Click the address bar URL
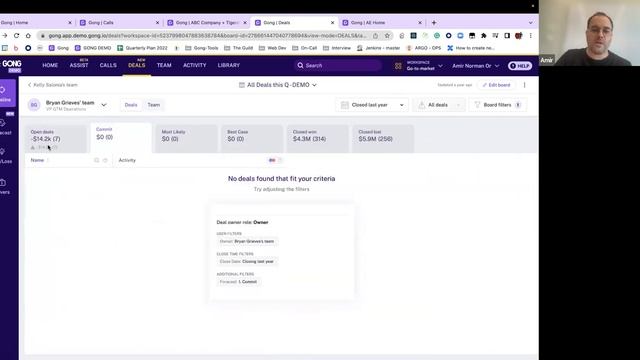This screenshot has width=640, height=360. (x=207, y=36)
